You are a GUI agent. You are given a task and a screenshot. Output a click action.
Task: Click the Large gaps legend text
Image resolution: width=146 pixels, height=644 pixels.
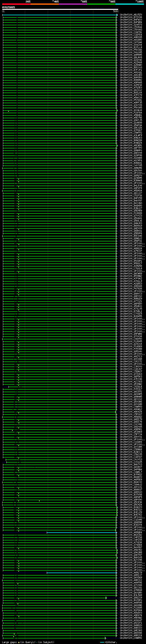tap(28, 642)
